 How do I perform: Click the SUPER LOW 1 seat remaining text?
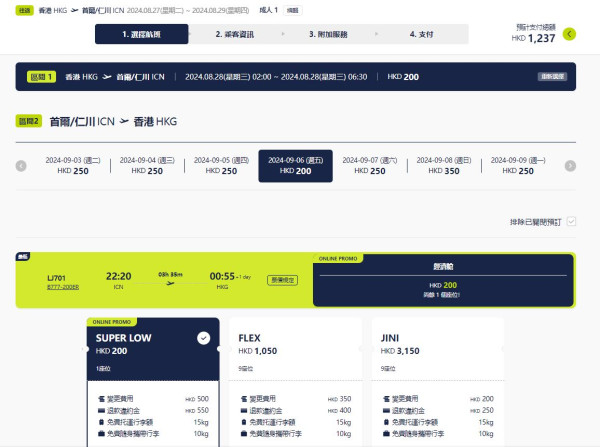(x=103, y=369)
